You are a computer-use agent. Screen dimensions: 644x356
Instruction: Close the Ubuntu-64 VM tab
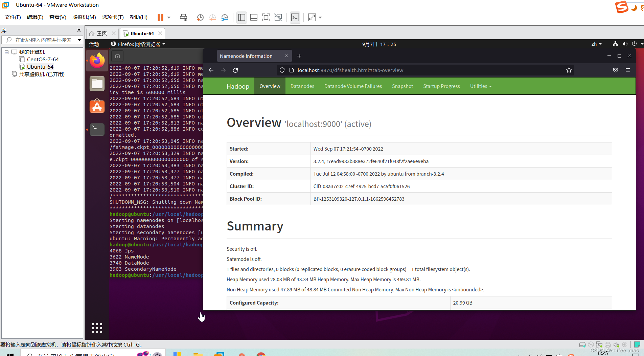(160, 34)
